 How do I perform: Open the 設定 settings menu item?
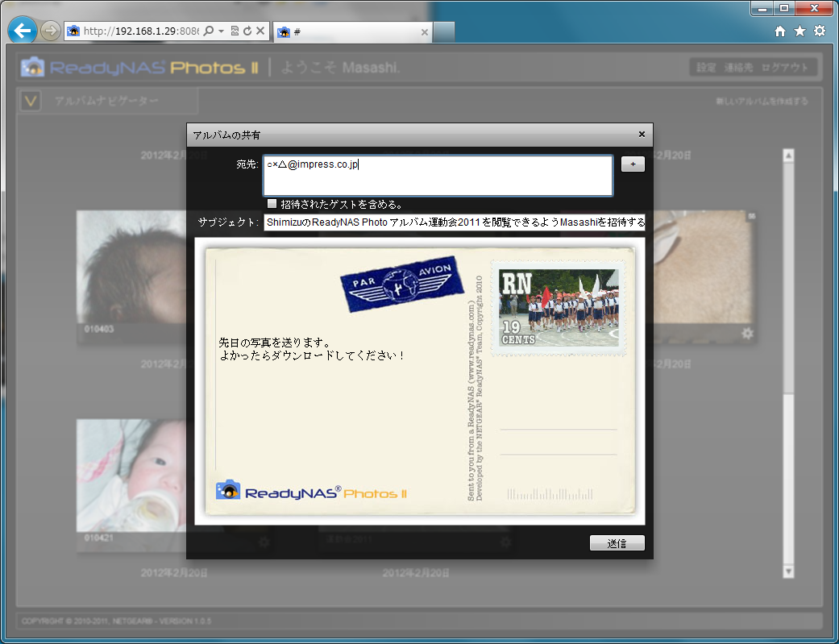pyautogui.click(x=706, y=68)
